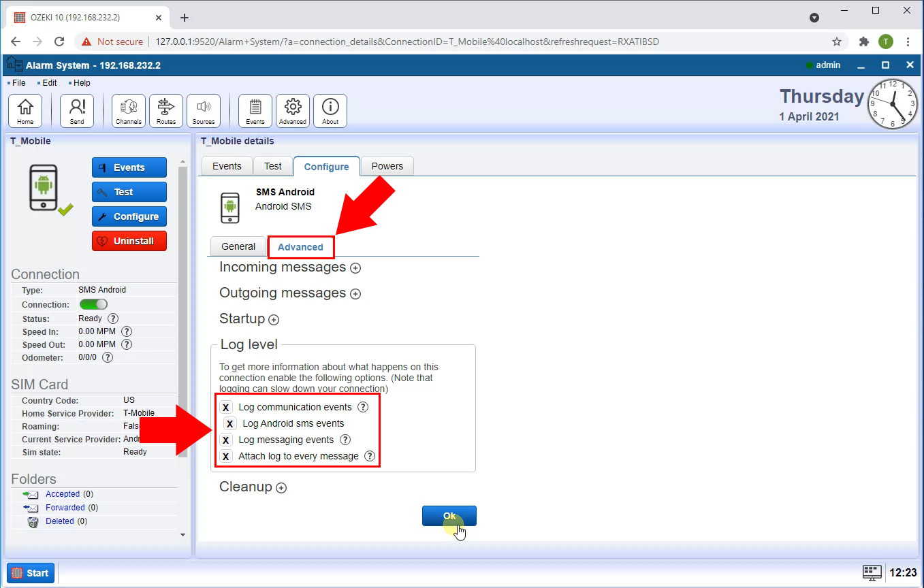
Task: Click the Deleted folder trash icon
Action: (x=33, y=522)
